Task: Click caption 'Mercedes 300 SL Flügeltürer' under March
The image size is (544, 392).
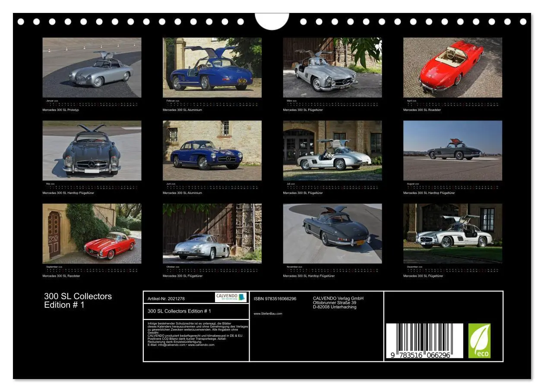Action: (x=303, y=110)
